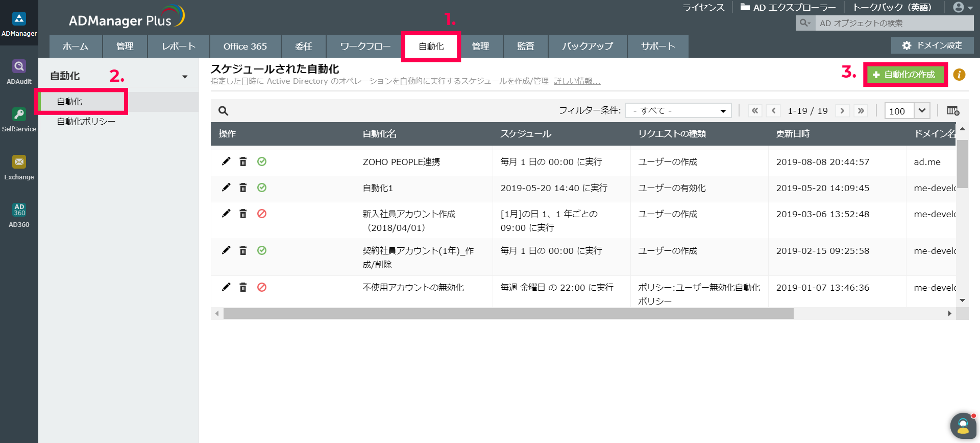
Task: Switch to the Office 365 tab
Action: tap(245, 46)
